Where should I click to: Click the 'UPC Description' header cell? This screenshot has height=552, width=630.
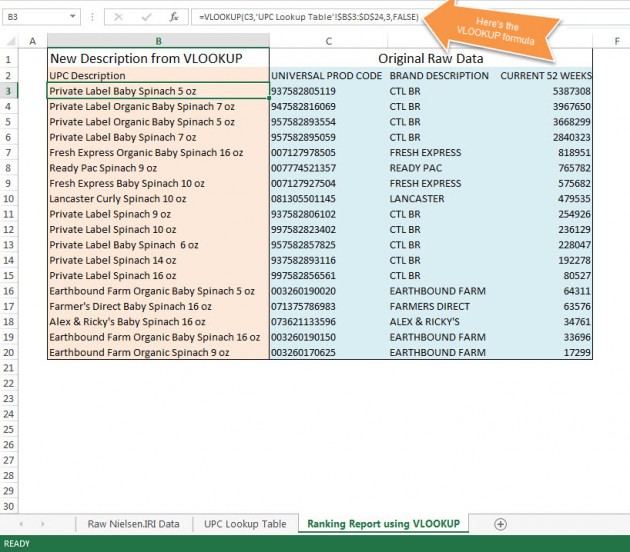pyautogui.click(x=158, y=76)
